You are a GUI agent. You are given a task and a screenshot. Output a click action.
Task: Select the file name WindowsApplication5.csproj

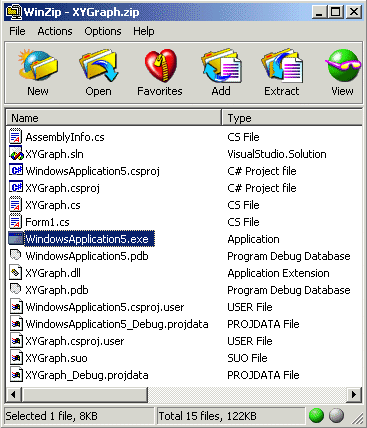tap(93, 171)
